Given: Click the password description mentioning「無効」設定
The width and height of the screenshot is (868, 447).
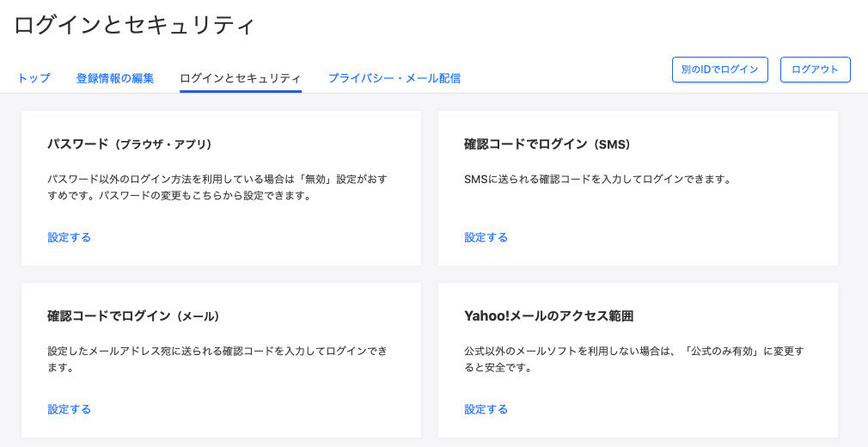Looking at the screenshot, I should [x=217, y=187].
